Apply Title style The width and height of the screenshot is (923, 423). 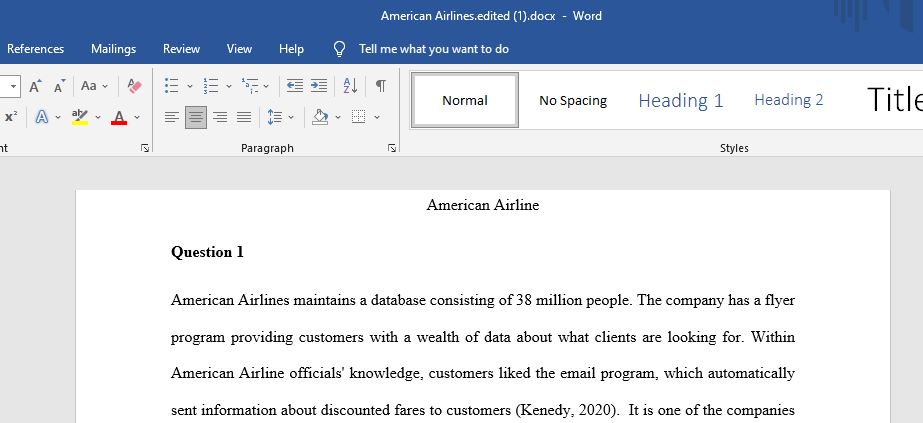click(x=894, y=99)
